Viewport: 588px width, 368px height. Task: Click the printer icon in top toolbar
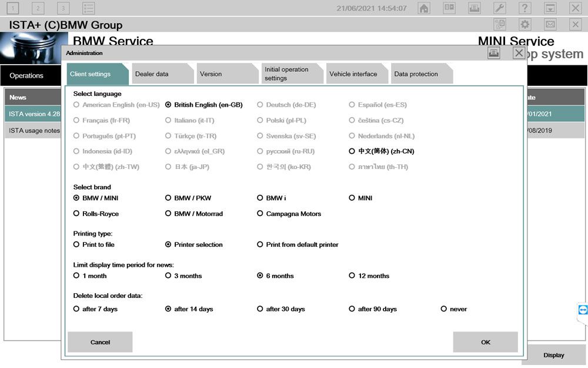click(475, 8)
